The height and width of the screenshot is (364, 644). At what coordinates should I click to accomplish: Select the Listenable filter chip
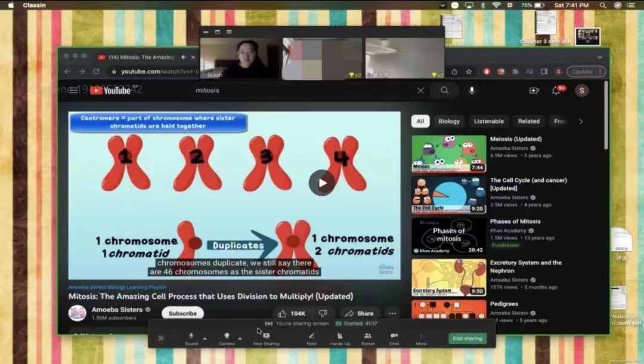point(489,121)
